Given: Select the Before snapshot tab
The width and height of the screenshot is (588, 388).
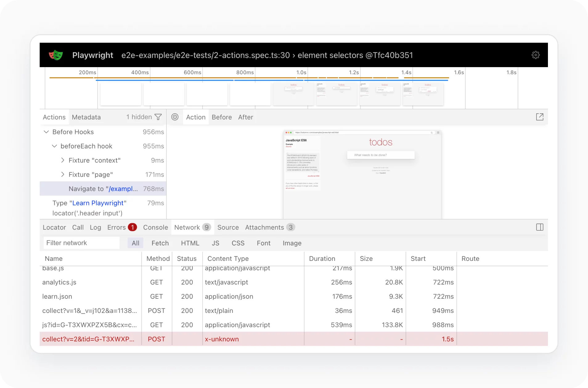Looking at the screenshot, I should (222, 117).
